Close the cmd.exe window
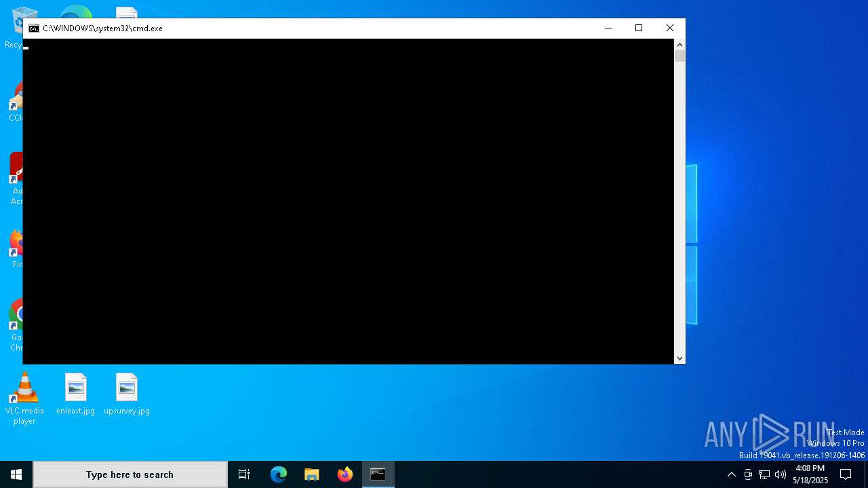This screenshot has width=868, height=488. point(669,28)
